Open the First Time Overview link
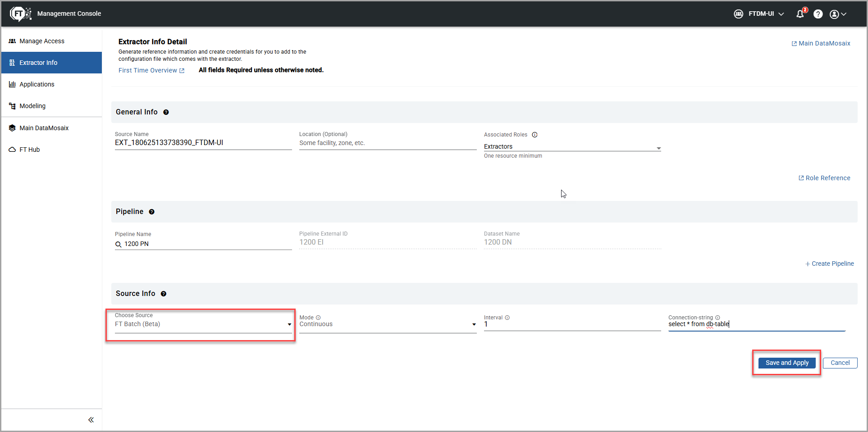Image resolution: width=868 pixels, height=432 pixels. pos(148,70)
